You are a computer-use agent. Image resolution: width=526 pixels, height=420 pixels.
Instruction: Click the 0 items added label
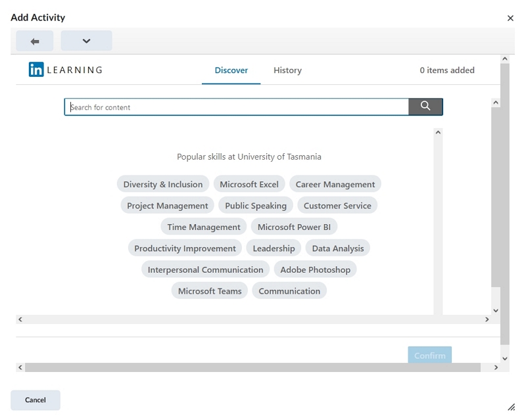pyautogui.click(x=447, y=70)
